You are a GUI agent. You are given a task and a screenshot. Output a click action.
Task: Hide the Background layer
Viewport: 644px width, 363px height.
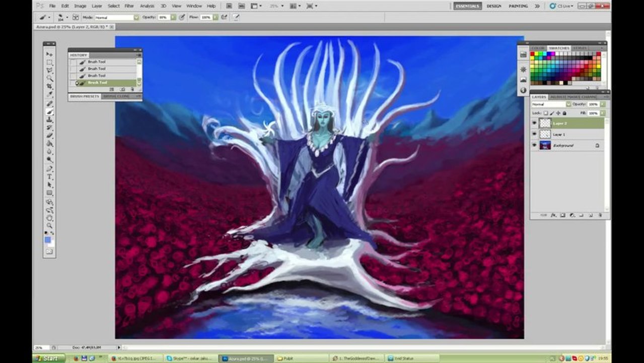[x=534, y=145]
